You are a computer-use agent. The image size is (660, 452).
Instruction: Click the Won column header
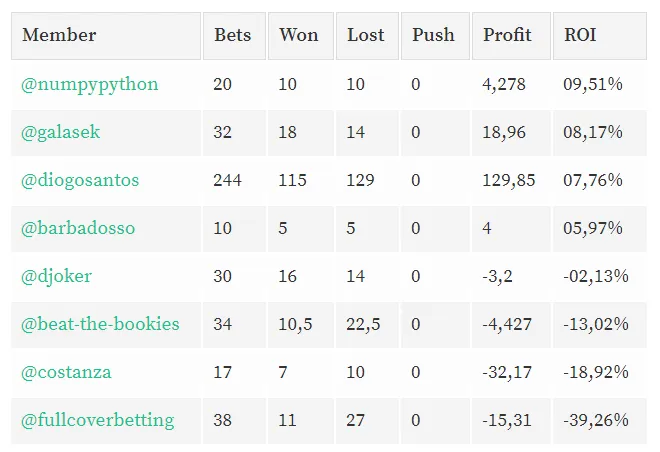pyautogui.click(x=301, y=36)
